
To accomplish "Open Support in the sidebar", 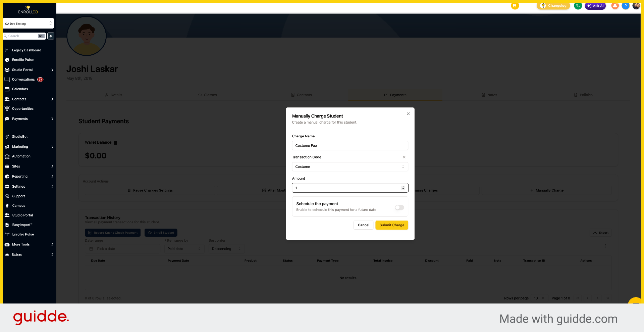I will 19,196.
